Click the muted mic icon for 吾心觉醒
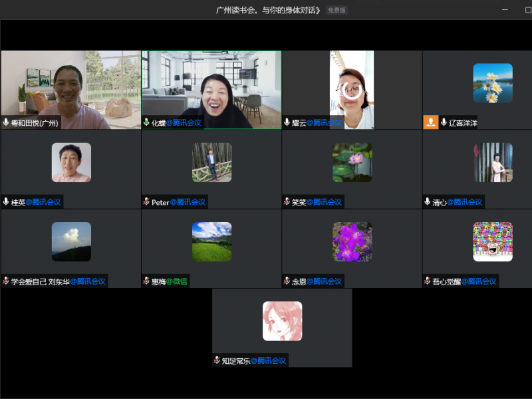This screenshot has width=532, height=399. click(428, 281)
